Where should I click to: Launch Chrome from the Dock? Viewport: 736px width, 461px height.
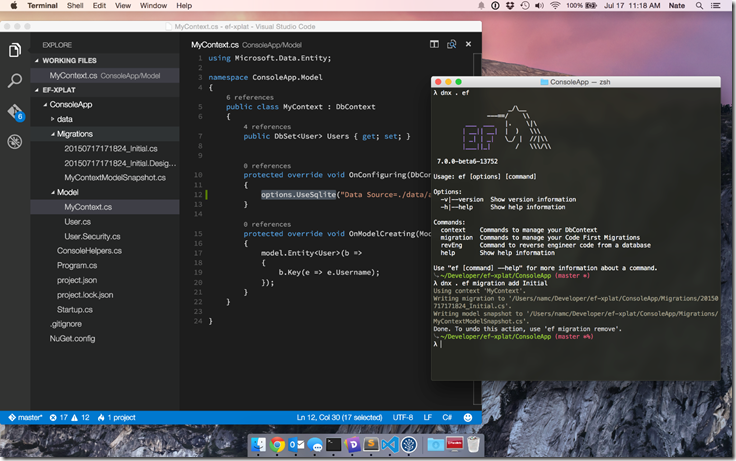pyautogui.click(x=277, y=445)
